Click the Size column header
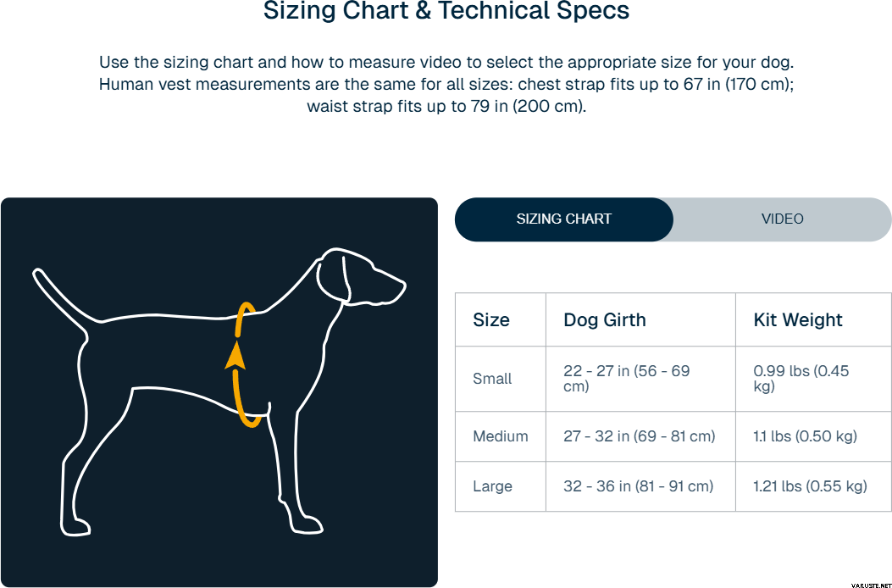 [491, 320]
